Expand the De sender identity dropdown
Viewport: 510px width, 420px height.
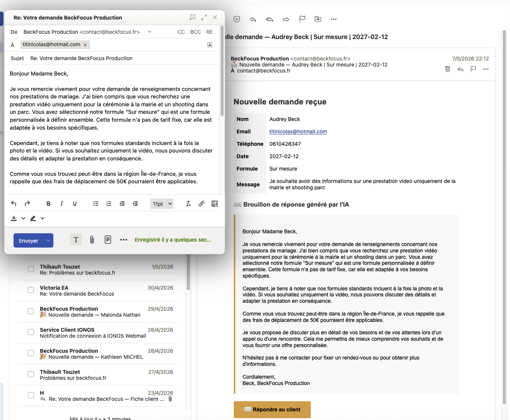pyautogui.click(x=150, y=32)
